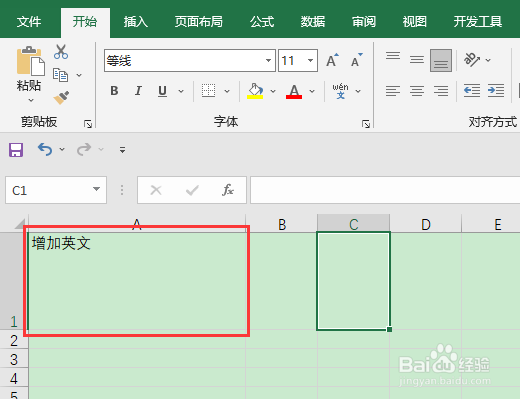
Task: Align text left
Action: [393, 91]
